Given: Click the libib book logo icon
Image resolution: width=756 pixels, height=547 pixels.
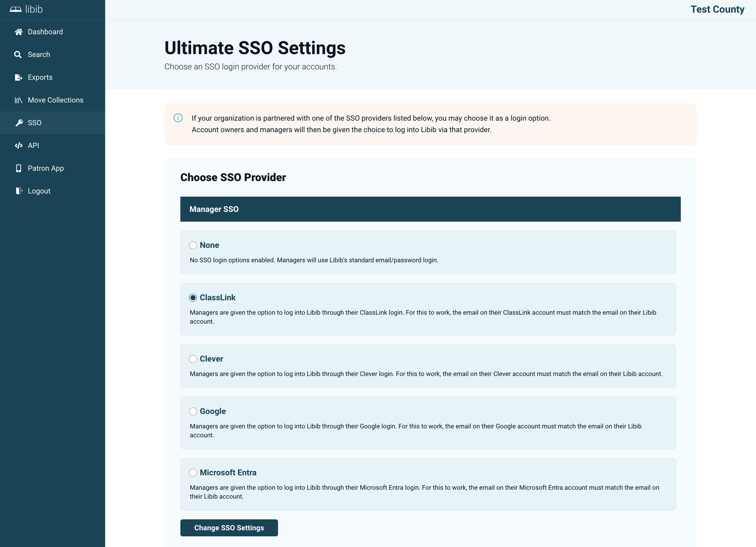Looking at the screenshot, I should 16,9.
